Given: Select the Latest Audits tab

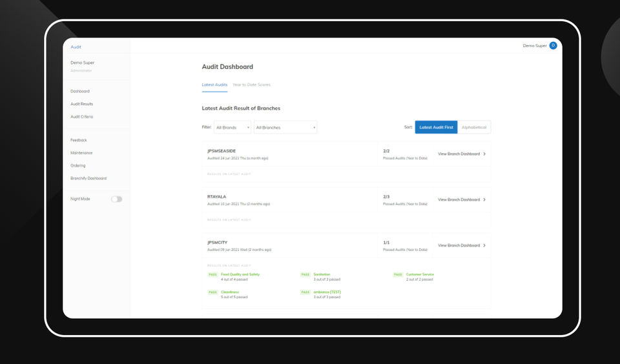Looking at the screenshot, I should click(214, 85).
